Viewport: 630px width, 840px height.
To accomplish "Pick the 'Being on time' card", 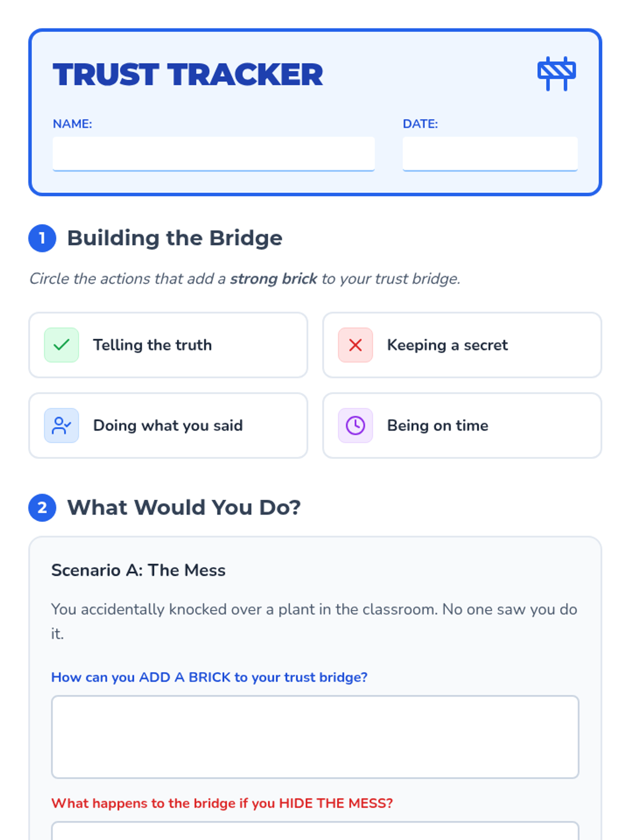I will click(462, 425).
